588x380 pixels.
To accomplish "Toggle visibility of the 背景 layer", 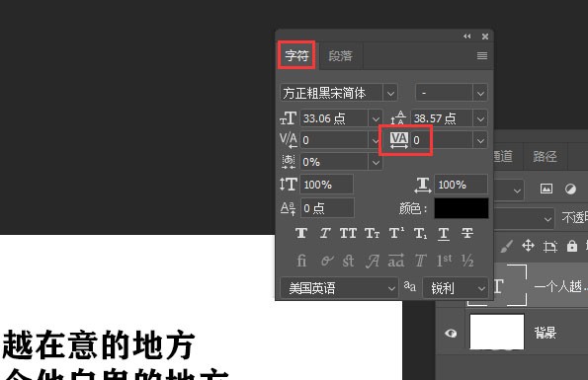I will click(x=451, y=334).
